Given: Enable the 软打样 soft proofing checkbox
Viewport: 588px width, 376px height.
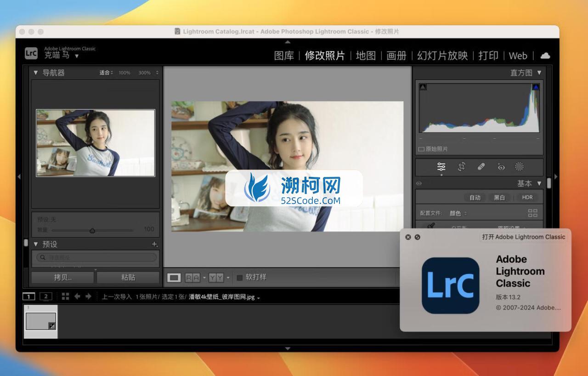Looking at the screenshot, I should (239, 278).
